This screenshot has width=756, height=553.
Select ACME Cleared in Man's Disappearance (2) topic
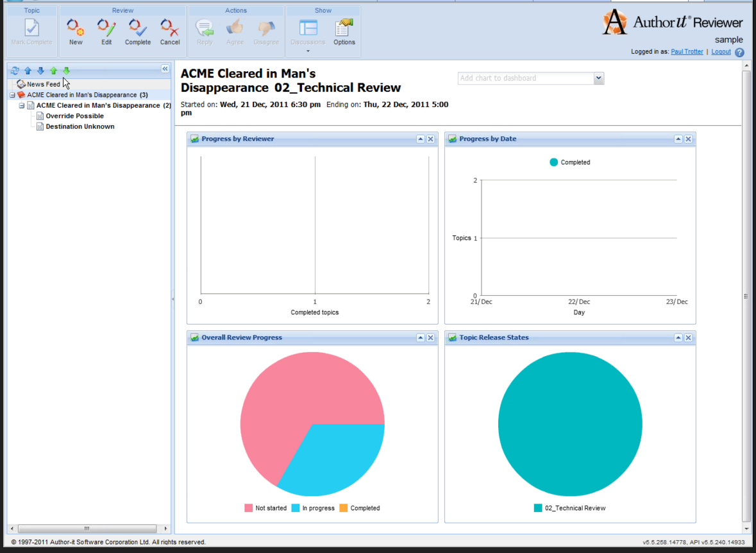pyautogui.click(x=104, y=105)
